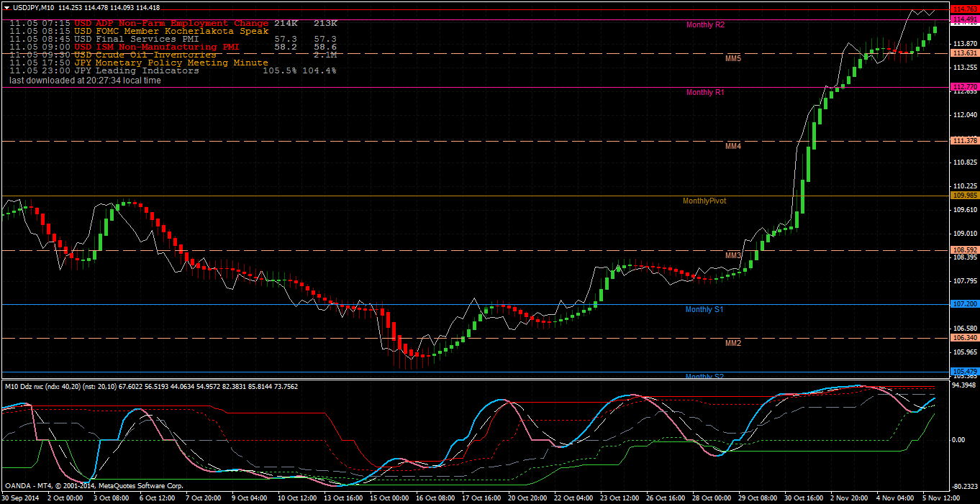
Task: Select the USD Crude Oil Inventories row
Action: coord(173,55)
